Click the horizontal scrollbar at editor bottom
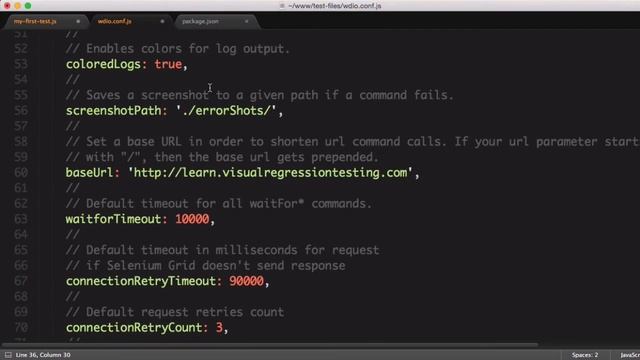The height and width of the screenshot is (360, 640). coord(269,345)
